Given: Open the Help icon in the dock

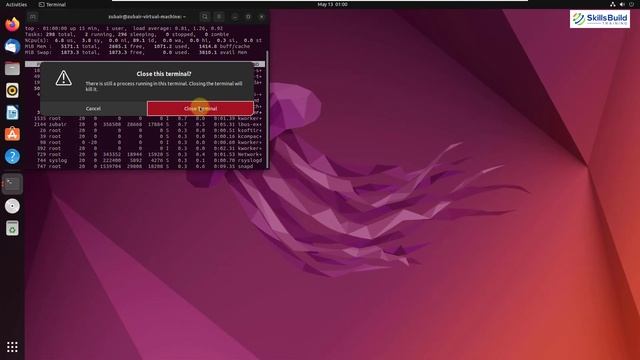Looking at the screenshot, I should pos(12,156).
